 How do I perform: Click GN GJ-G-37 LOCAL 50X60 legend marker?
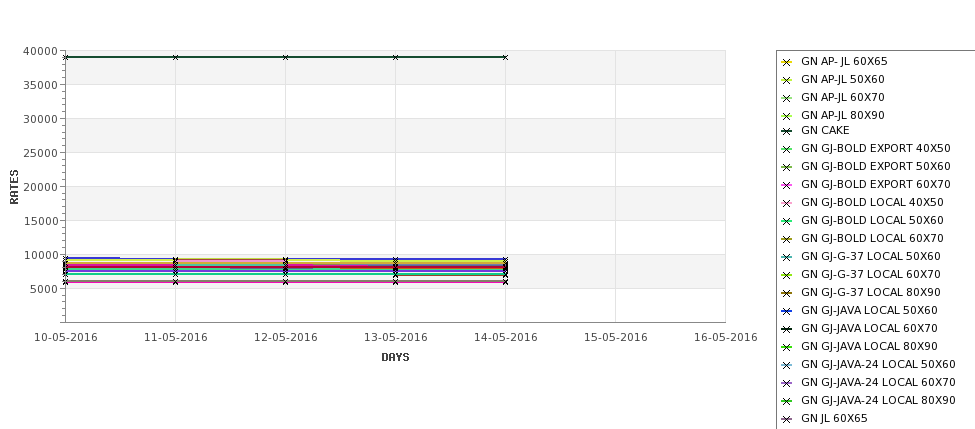[786, 257]
